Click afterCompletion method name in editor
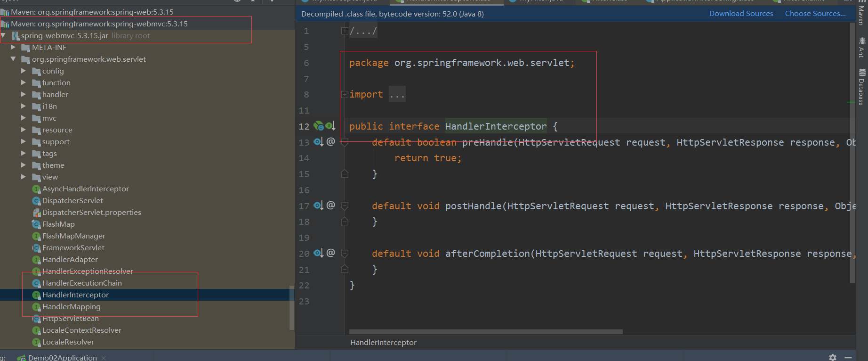This screenshot has height=361, width=868. 487,254
